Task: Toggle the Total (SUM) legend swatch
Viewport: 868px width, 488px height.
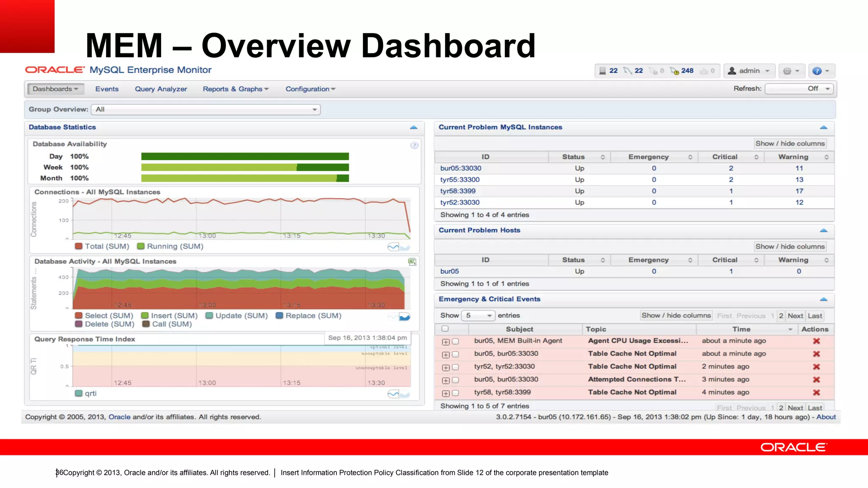Action: click(78, 246)
